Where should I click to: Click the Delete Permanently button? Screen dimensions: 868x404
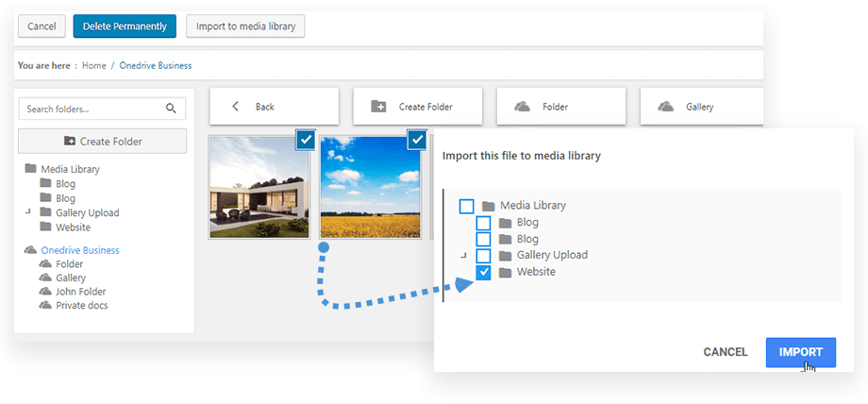[x=125, y=26]
